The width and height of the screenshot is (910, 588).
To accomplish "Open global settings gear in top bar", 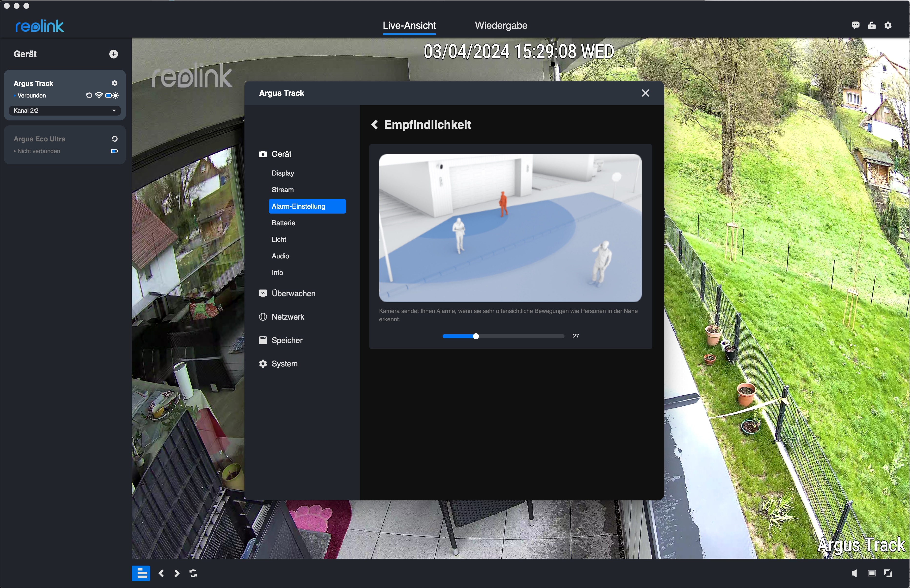I will tap(888, 25).
